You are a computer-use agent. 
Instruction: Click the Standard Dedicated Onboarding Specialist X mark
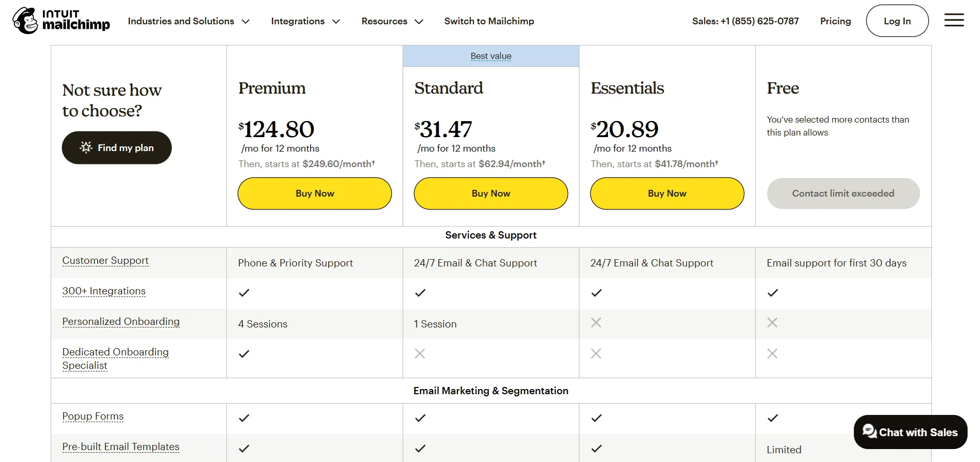coord(420,354)
